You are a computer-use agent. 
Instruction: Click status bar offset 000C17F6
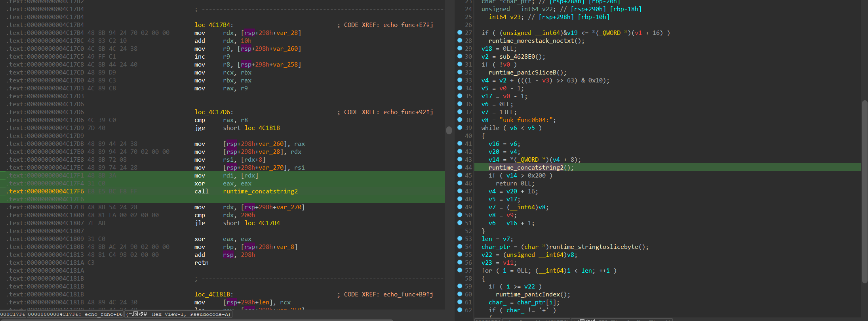point(13,314)
